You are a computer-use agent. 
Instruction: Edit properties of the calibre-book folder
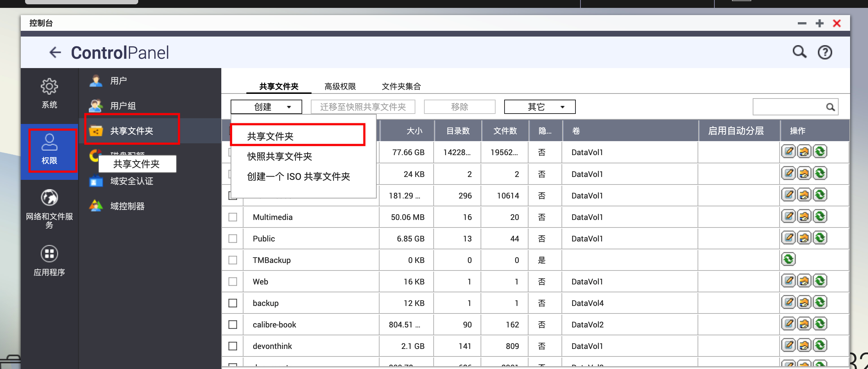789,324
